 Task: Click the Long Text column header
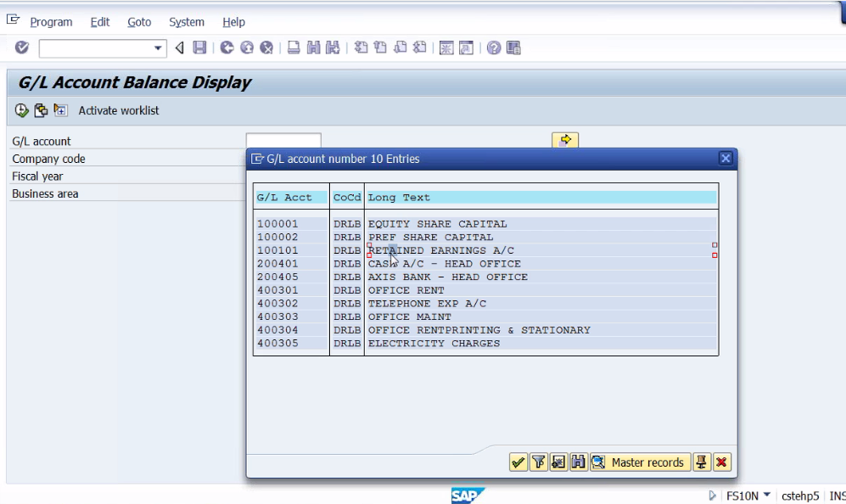[x=541, y=198]
